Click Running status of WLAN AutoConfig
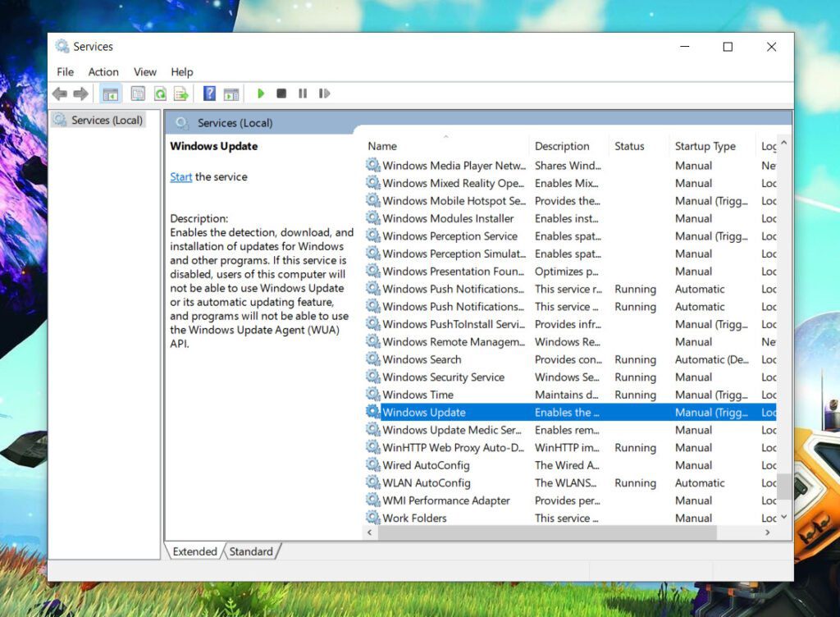The height and width of the screenshot is (617, 840). click(x=636, y=482)
